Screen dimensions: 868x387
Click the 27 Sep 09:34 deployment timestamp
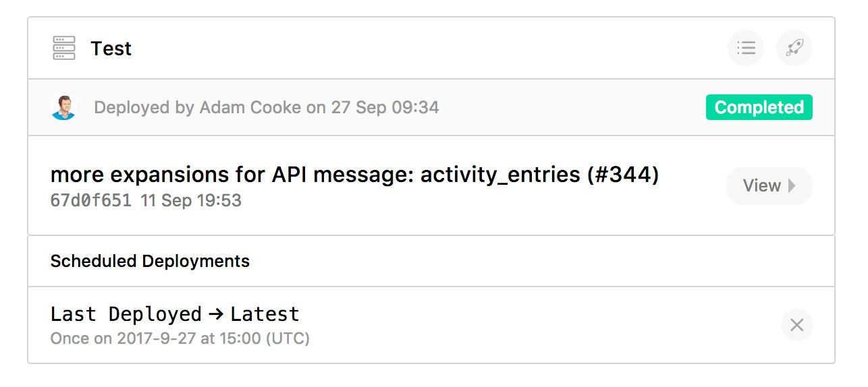point(385,108)
